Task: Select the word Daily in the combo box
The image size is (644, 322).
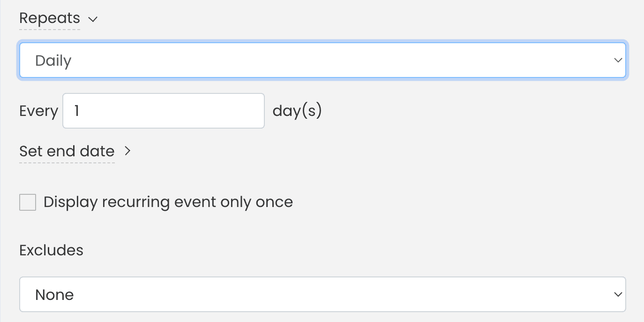Action: click(x=53, y=61)
